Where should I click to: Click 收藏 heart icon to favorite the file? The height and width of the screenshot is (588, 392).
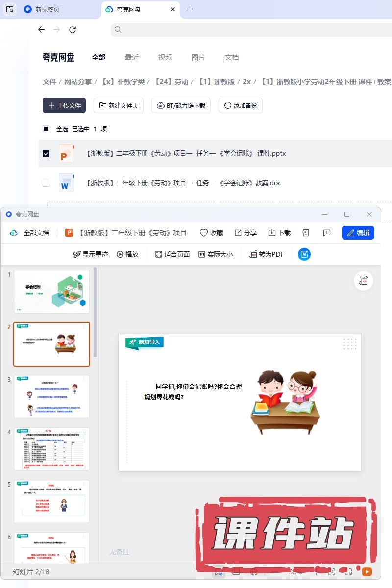[211, 233]
